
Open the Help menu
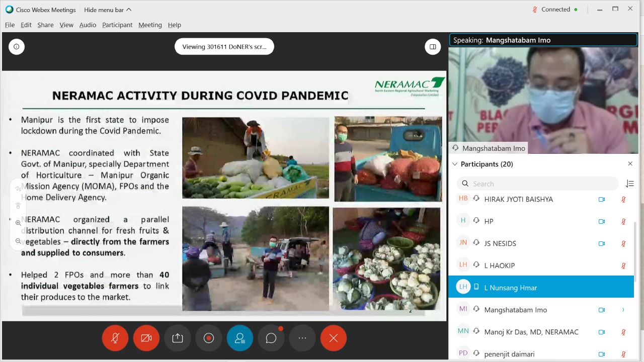click(x=175, y=25)
